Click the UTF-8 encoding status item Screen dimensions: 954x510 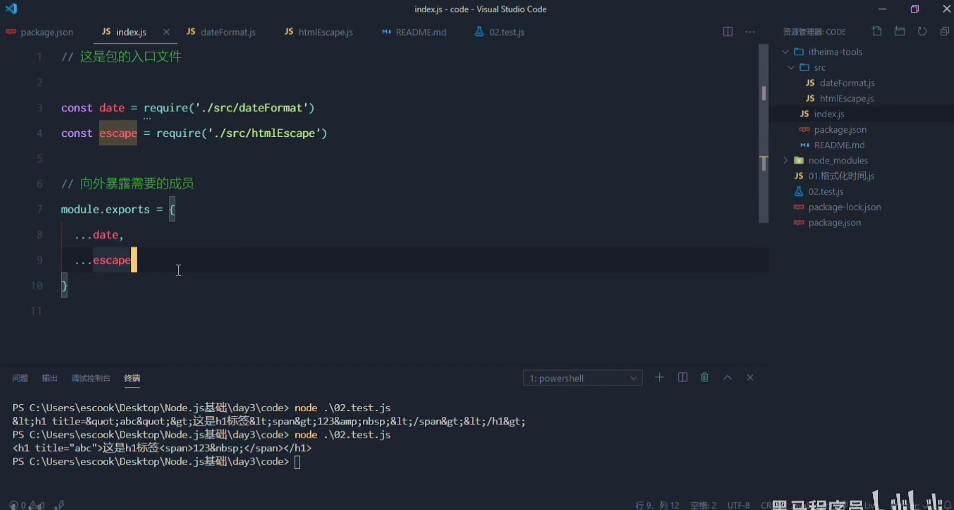click(739, 505)
